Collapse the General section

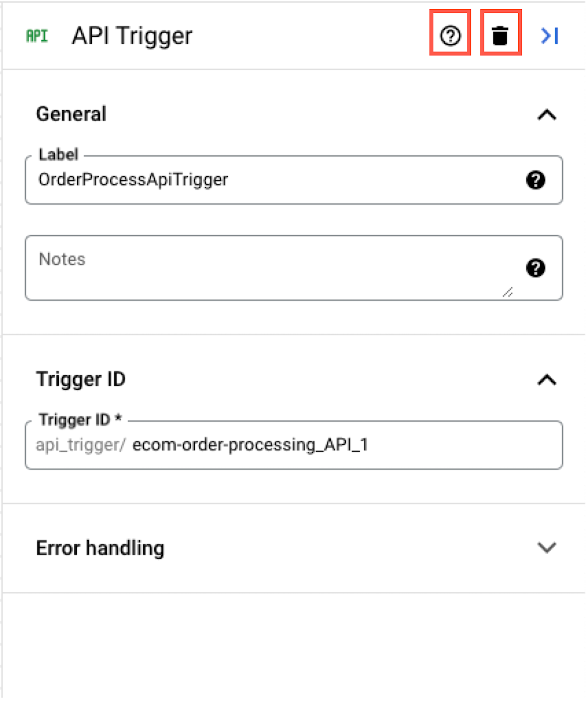pos(546,115)
